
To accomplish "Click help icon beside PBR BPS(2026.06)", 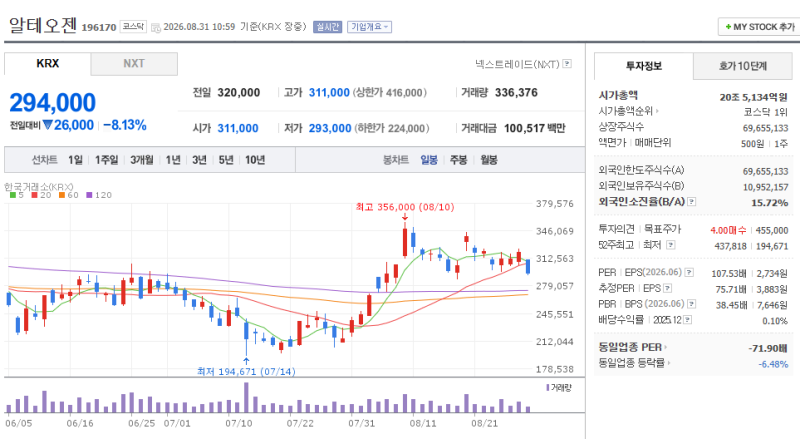I will coord(691,304).
